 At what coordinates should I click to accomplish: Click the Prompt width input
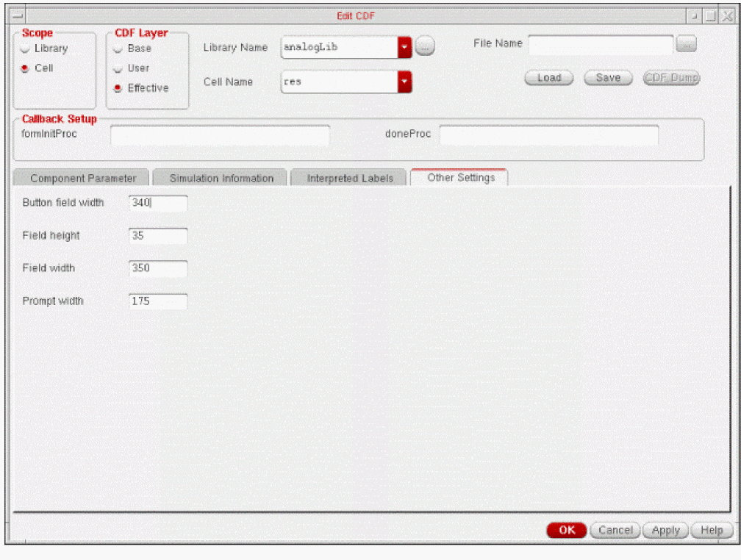[158, 301]
